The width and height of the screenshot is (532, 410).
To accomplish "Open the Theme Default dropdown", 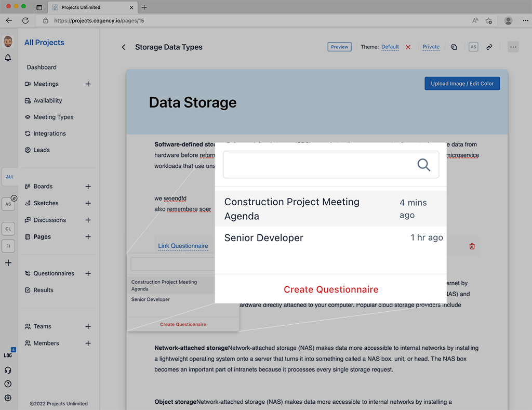I will (390, 47).
